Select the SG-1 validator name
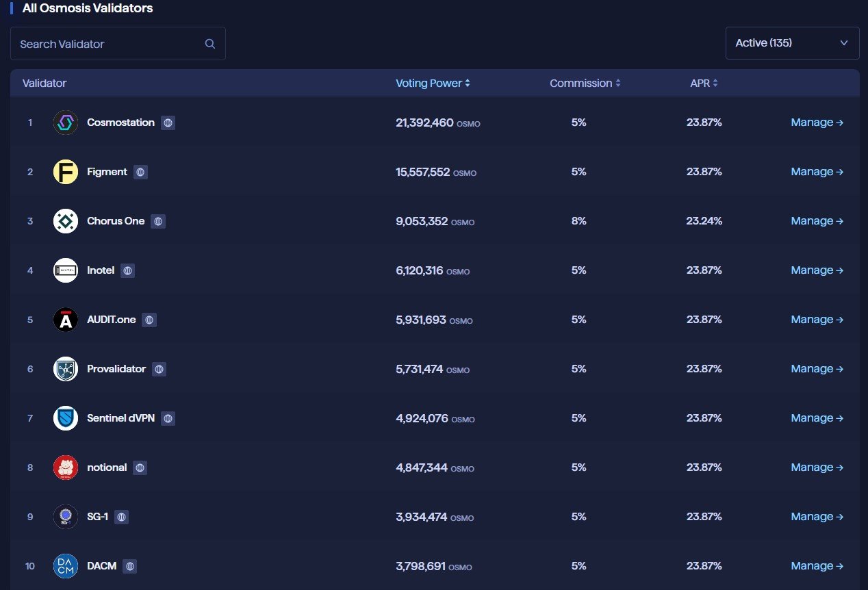The image size is (868, 590). pos(97,517)
